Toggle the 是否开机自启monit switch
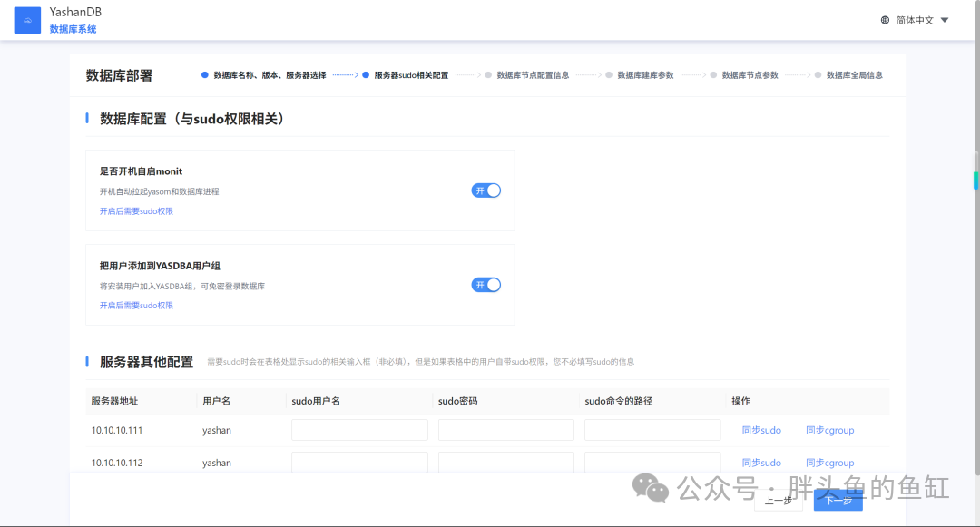Image resolution: width=980 pixels, height=527 pixels. tap(485, 190)
